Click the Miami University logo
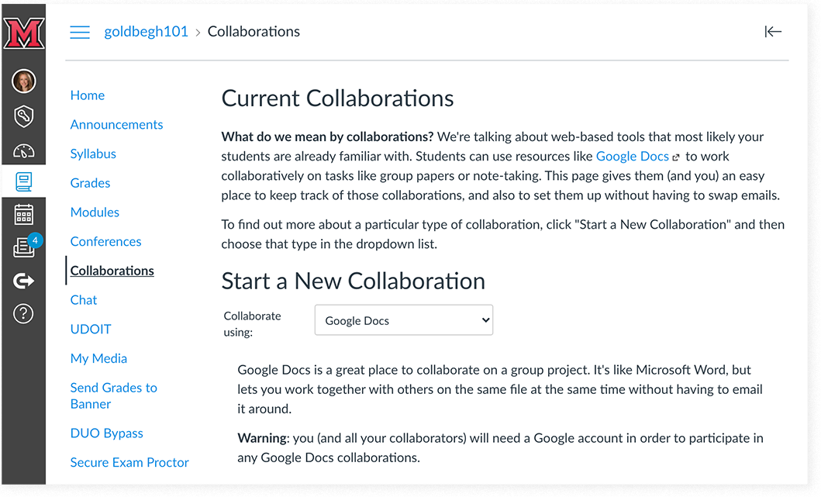 click(24, 32)
